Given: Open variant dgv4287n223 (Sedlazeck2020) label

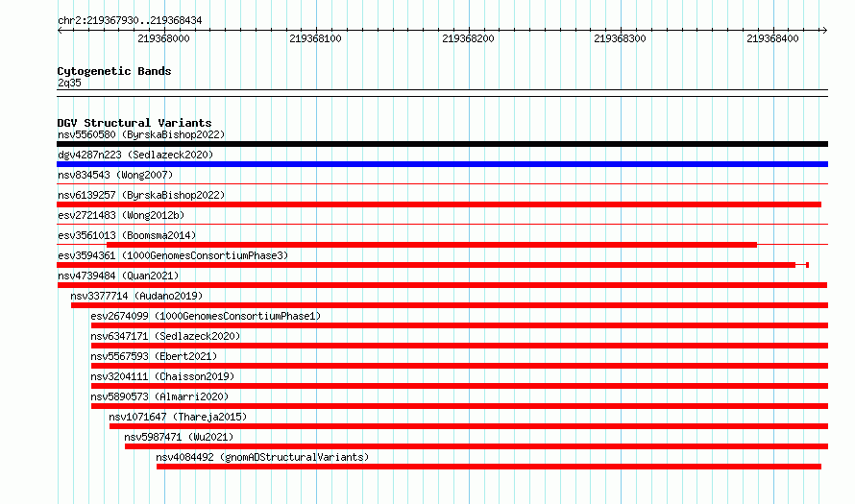Looking at the screenshot, I should [135, 155].
